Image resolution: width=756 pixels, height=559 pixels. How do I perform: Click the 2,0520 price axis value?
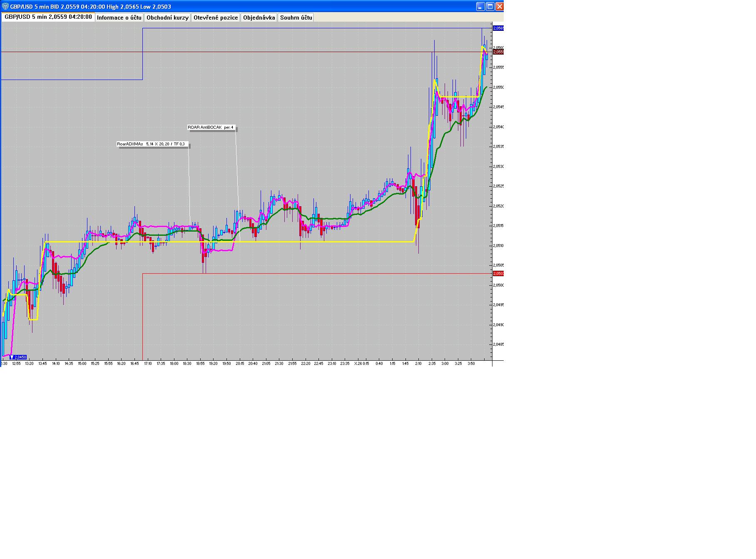point(499,206)
